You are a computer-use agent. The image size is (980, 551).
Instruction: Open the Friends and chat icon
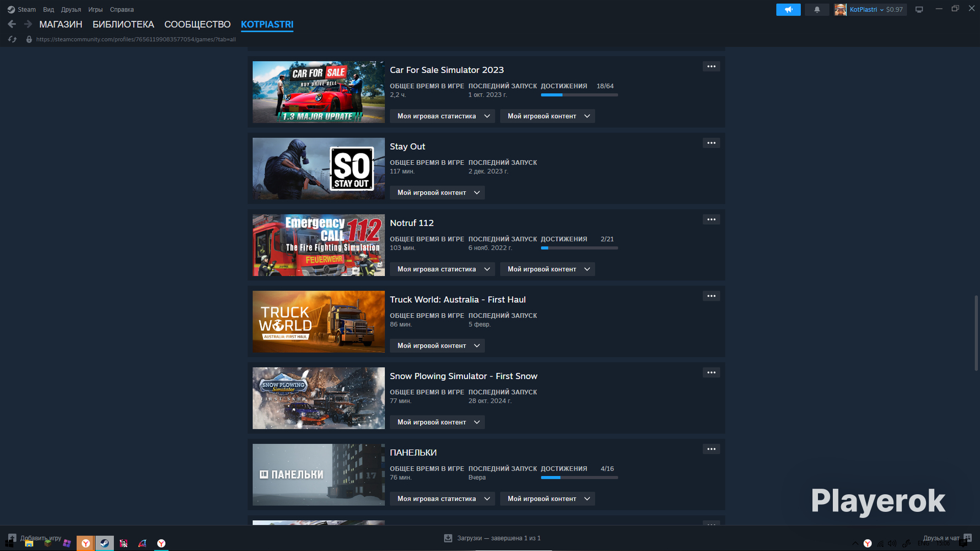(x=967, y=538)
